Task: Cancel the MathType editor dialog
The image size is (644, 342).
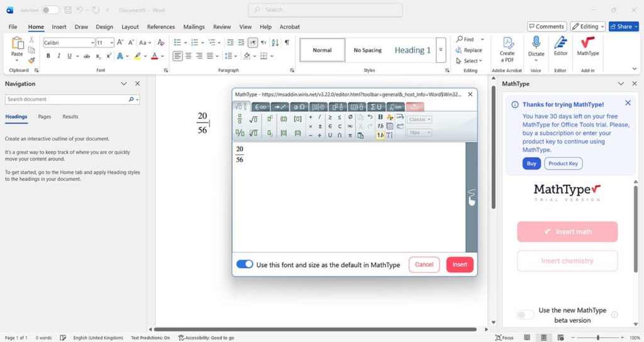Action: coord(424,265)
